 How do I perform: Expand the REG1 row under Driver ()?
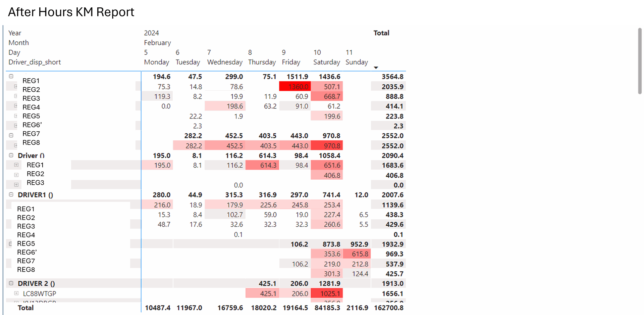[16, 165]
